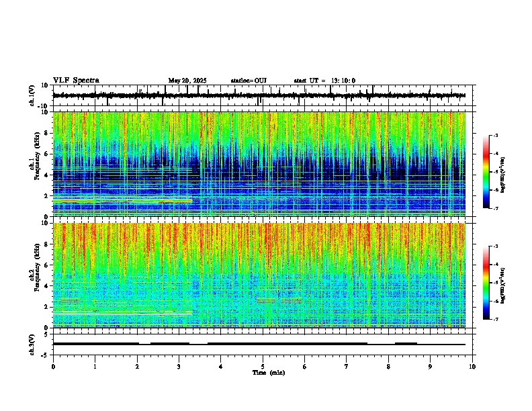Viewport: 532px width, 411px height.
Task: Click the '-7' tick on ch.1 colorbar
Action: click(x=495, y=208)
